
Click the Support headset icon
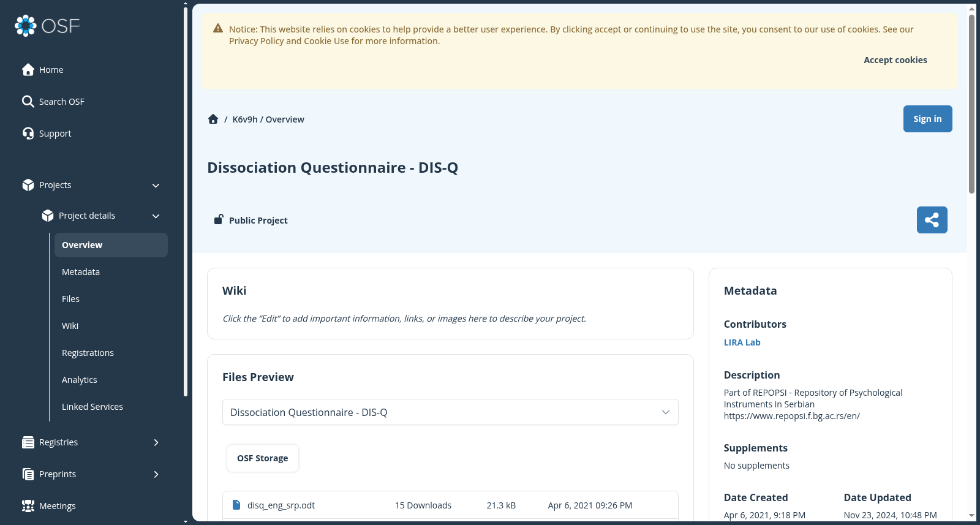(x=28, y=134)
